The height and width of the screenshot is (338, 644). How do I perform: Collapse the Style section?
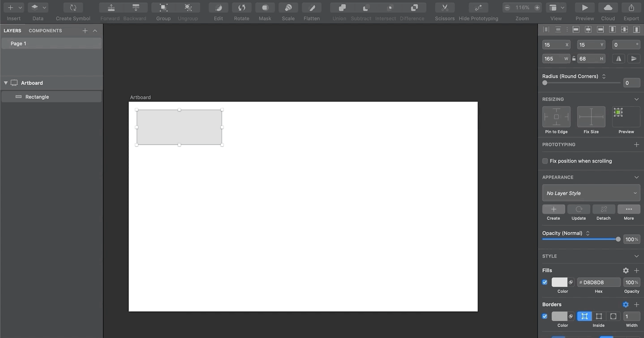click(636, 256)
